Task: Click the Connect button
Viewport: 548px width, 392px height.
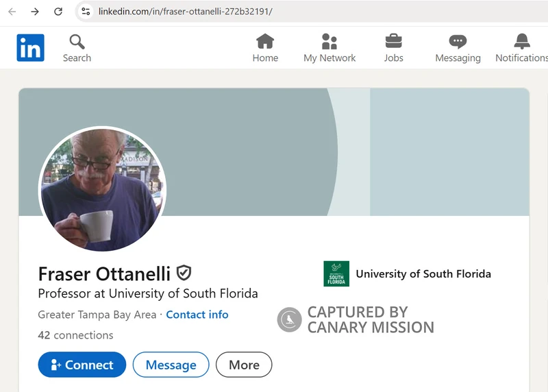Action: (x=82, y=365)
